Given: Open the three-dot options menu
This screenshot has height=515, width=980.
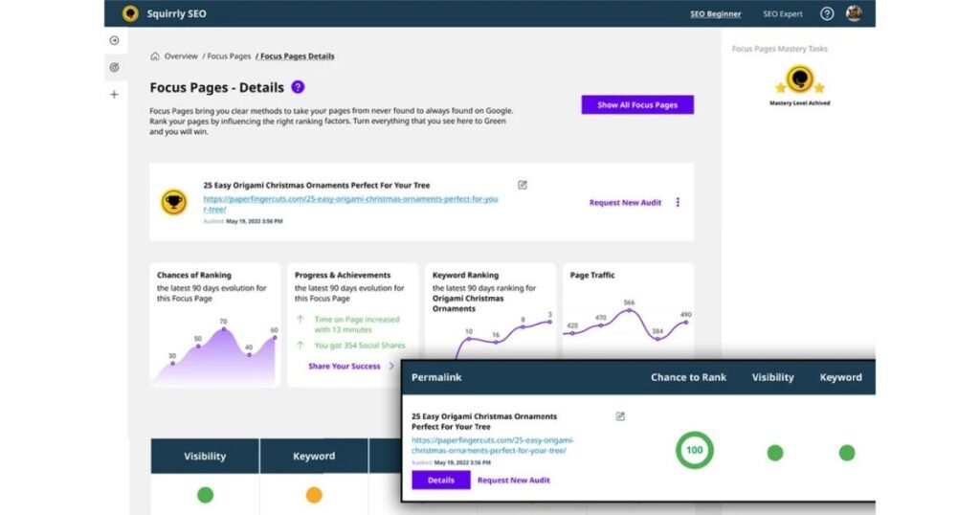Looking at the screenshot, I should point(679,203).
